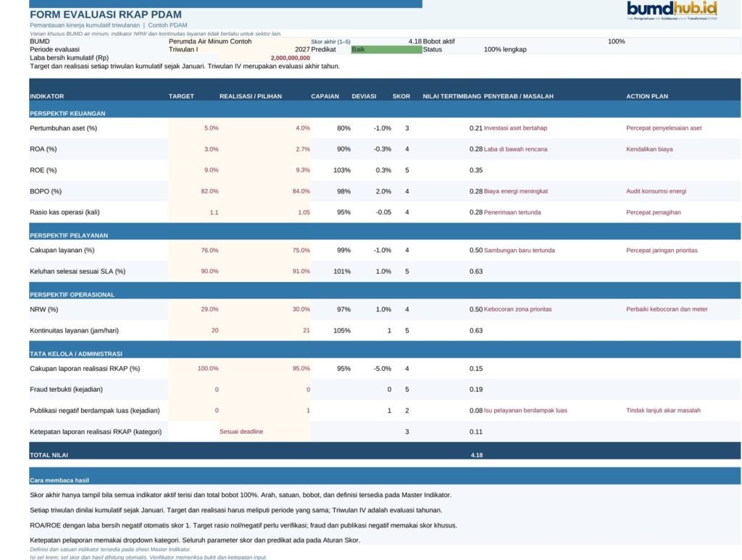Click the BUMD value 'Perumda Air Minum Contoh'
The image size is (742, 560).
coord(210,41)
